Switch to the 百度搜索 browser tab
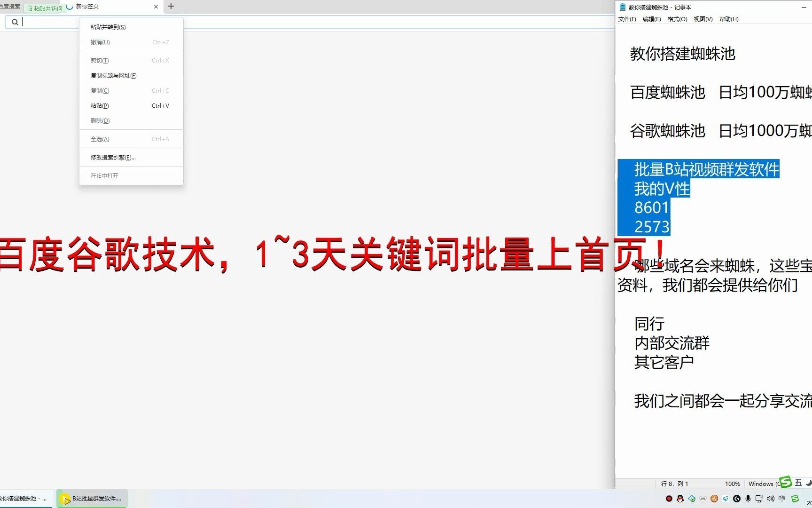Image resolution: width=812 pixels, height=508 pixels. click(10, 7)
